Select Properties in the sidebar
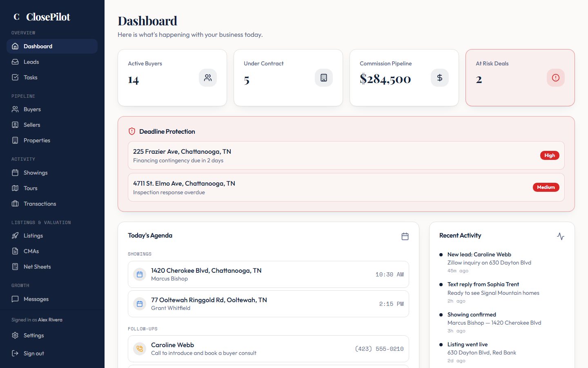The width and height of the screenshot is (588, 368). pos(52,140)
